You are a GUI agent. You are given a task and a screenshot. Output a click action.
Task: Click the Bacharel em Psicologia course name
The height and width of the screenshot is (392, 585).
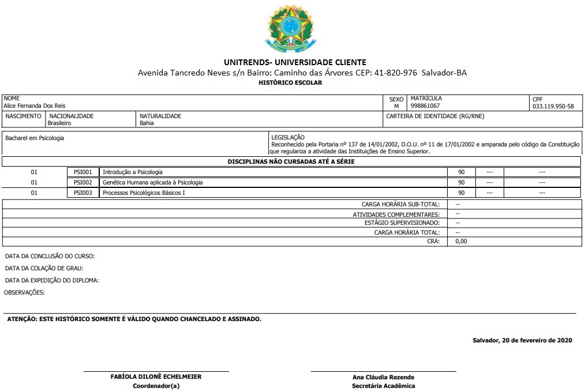coord(35,138)
